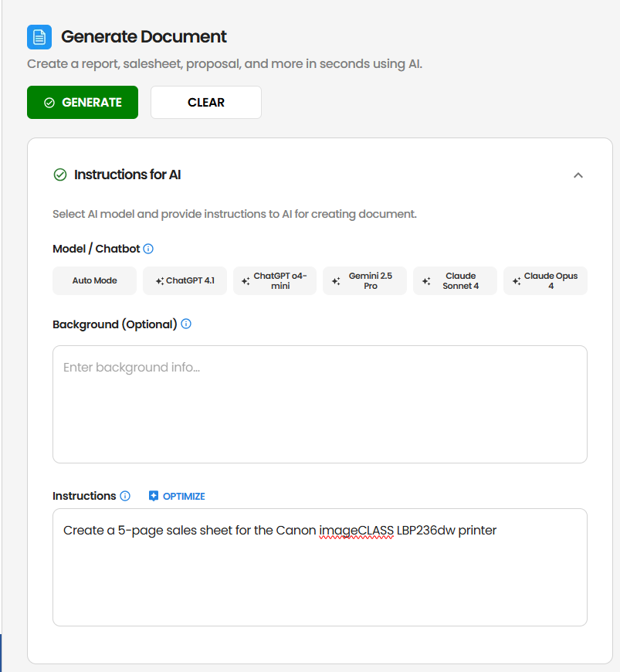Select the Gemini 2.5 Pro model

click(x=364, y=281)
